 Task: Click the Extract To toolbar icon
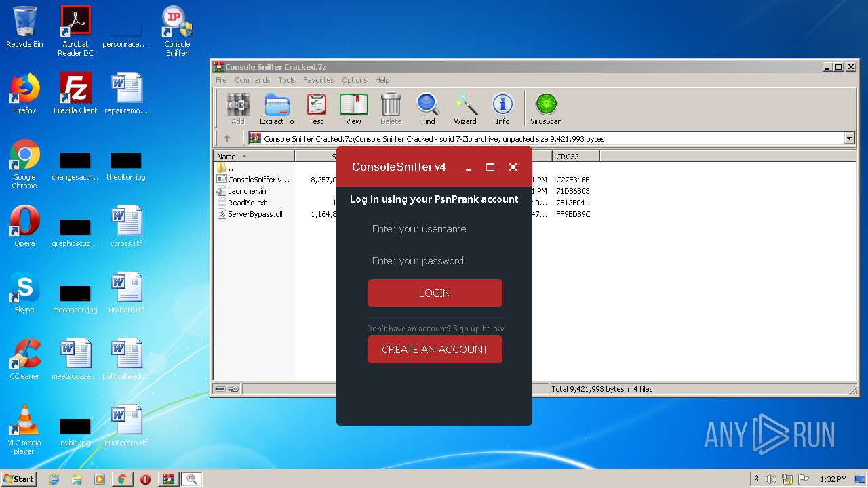point(277,109)
